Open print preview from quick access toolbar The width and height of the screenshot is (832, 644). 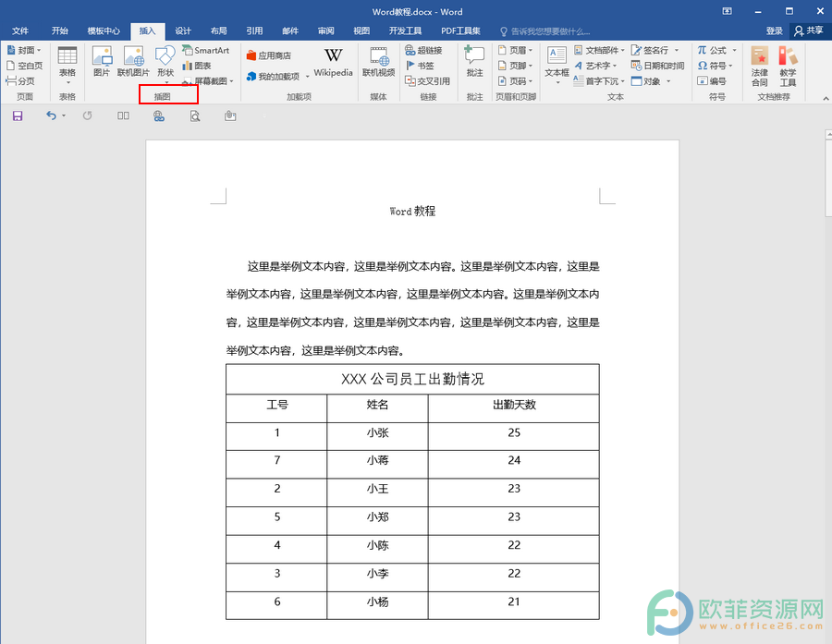pyautogui.click(x=195, y=116)
